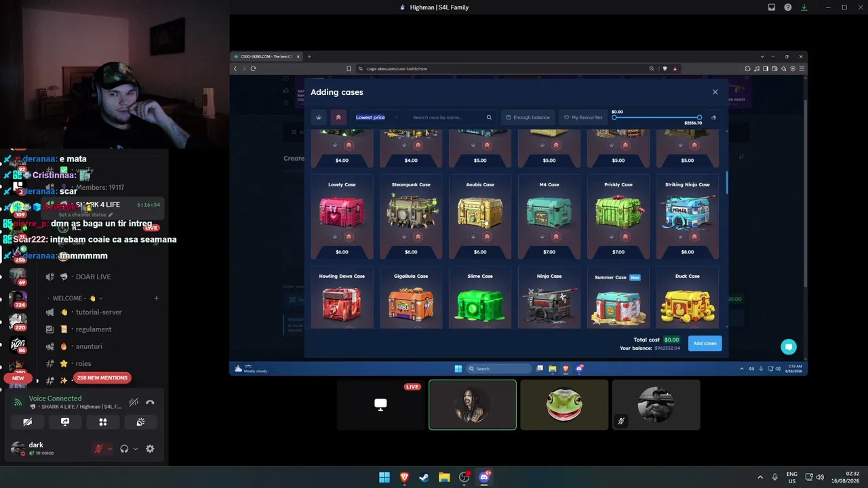
Task: Click the magnifier search icon in case search
Action: pyautogui.click(x=489, y=117)
